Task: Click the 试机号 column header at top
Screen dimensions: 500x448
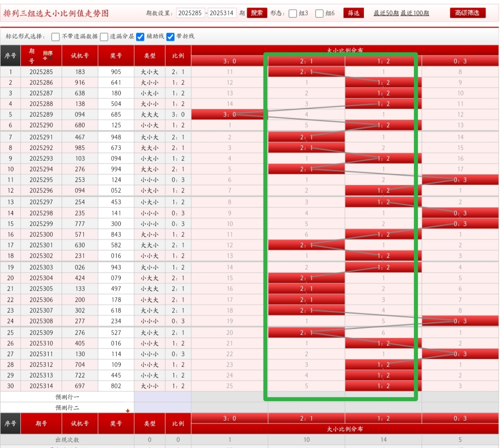Action: click(x=80, y=56)
